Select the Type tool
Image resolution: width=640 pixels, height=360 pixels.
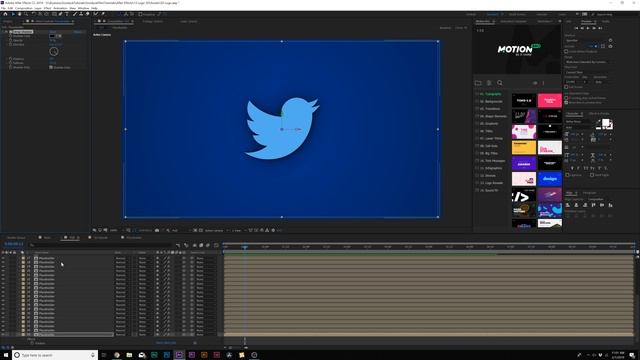(67, 14)
